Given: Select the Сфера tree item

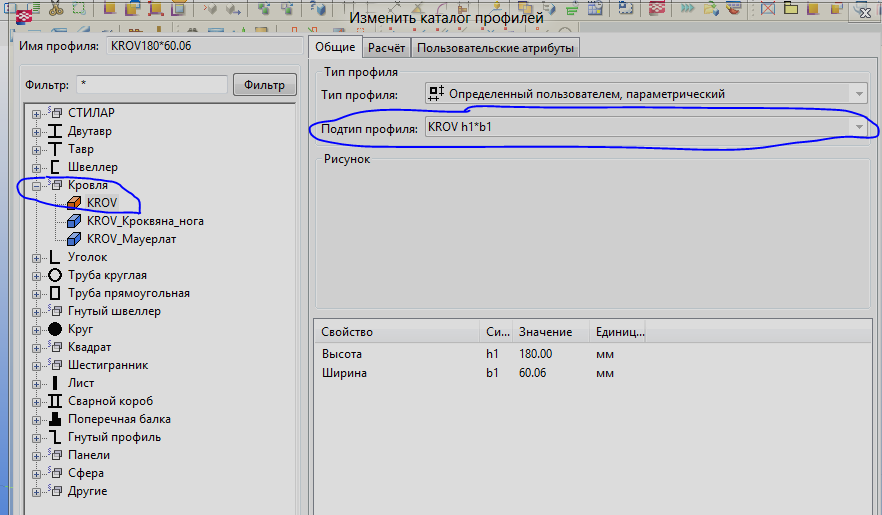Looking at the screenshot, I should 86,473.
